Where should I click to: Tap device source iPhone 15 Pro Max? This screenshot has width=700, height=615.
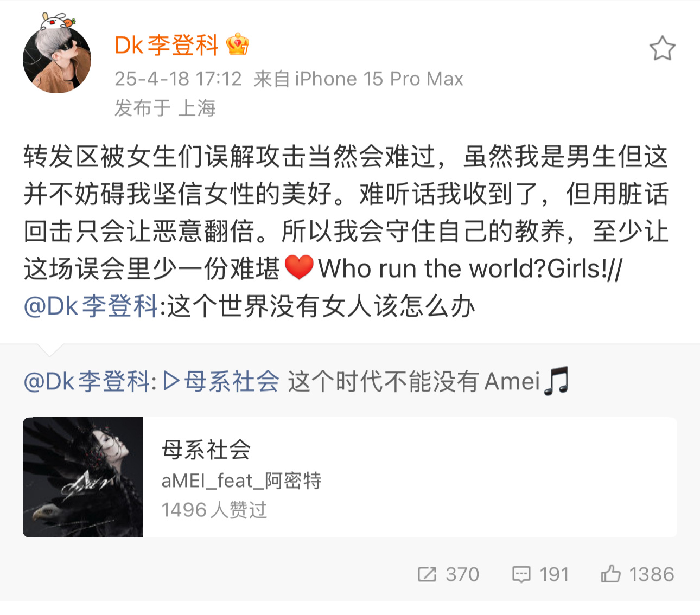pyautogui.click(x=379, y=79)
